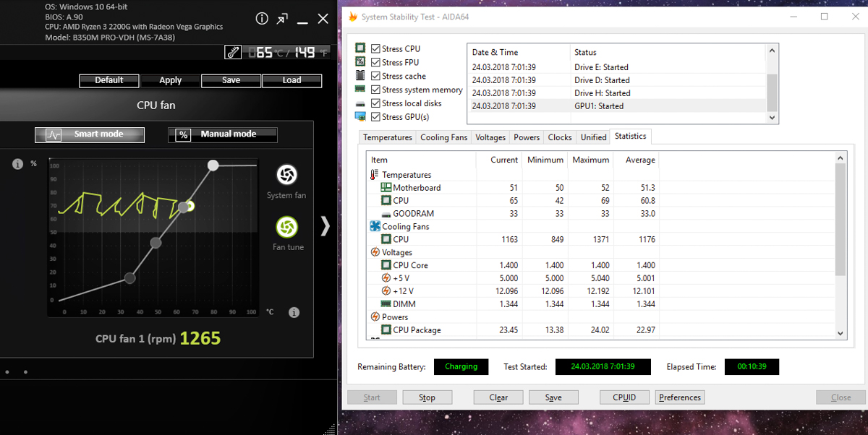
Task: Open the Clocks tab
Action: coord(560,137)
